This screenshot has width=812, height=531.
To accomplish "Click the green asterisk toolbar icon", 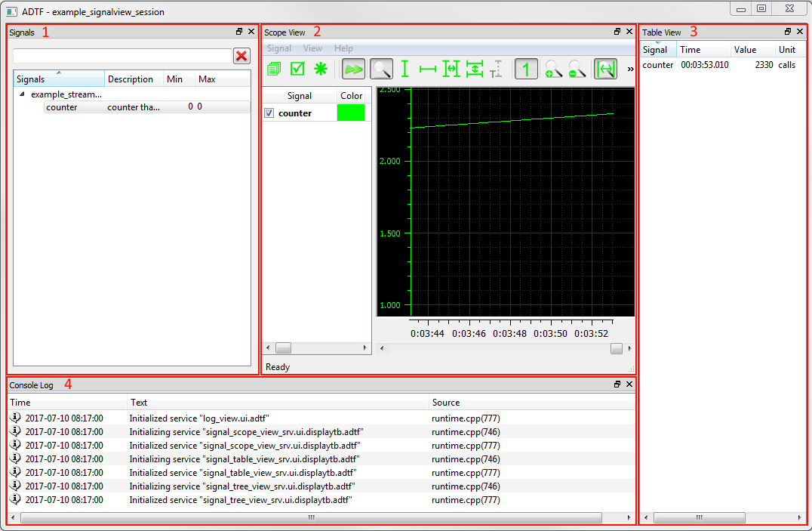I will coord(321,69).
